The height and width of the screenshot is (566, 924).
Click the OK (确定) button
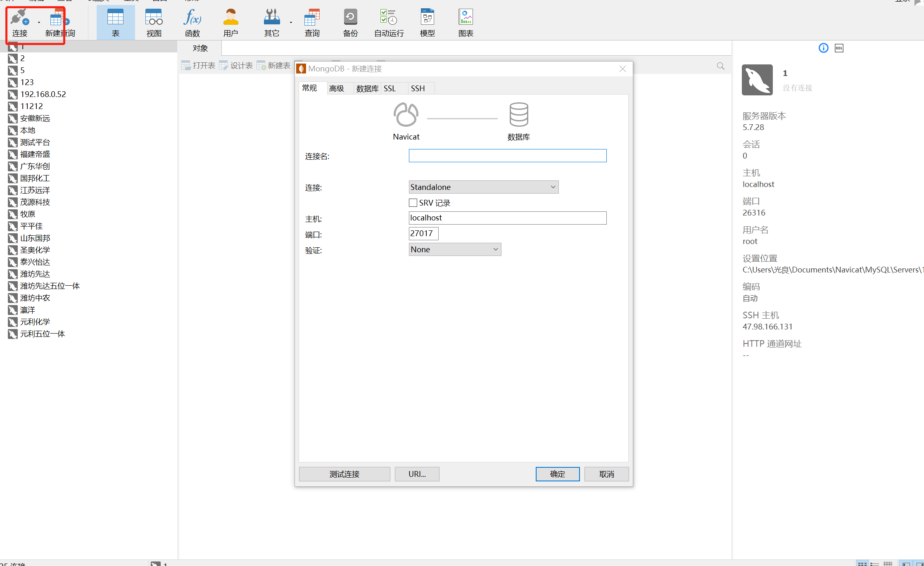[558, 474]
